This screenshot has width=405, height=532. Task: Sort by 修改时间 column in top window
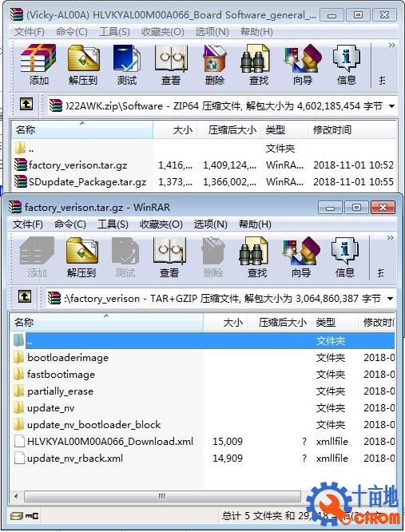[351, 130]
